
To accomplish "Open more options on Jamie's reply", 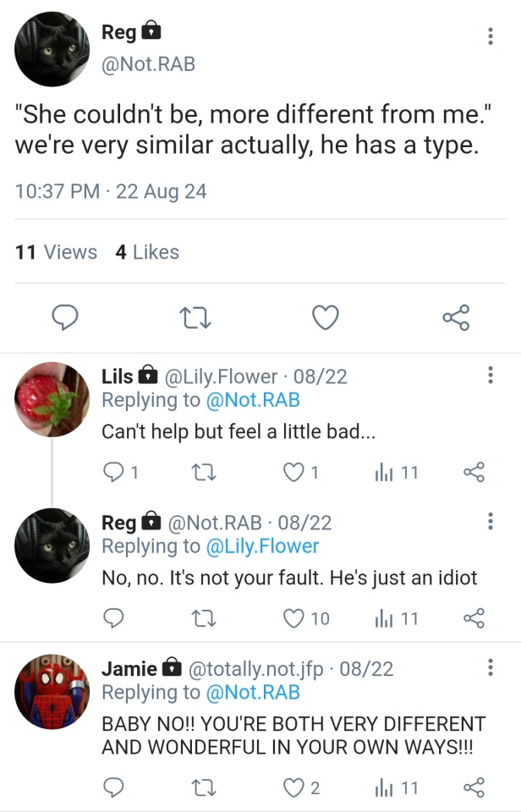I will pyautogui.click(x=491, y=668).
